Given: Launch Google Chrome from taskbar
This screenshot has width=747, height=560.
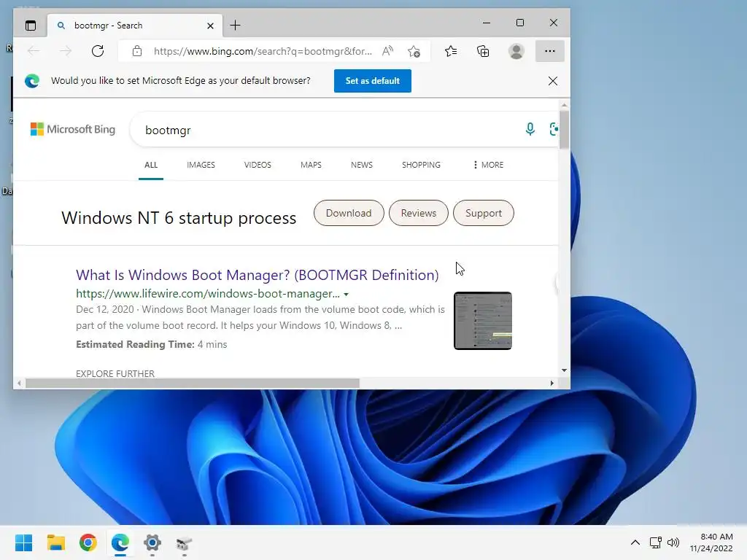Looking at the screenshot, I should (88, 542).
